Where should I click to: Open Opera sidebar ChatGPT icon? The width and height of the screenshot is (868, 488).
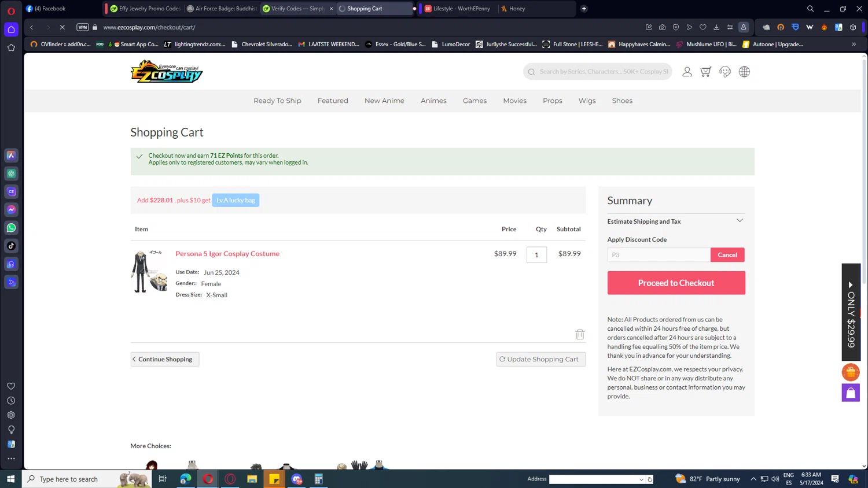11,173
